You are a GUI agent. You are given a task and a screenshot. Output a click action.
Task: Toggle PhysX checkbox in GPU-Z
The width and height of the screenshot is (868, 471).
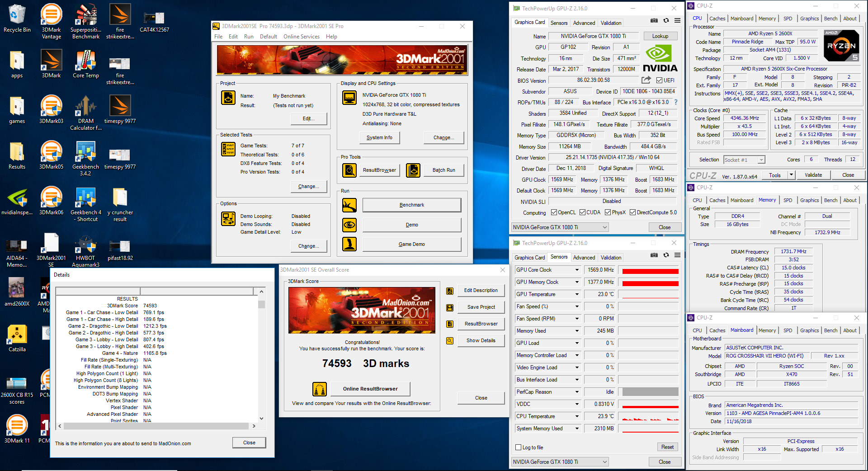[x=608, y=212]
